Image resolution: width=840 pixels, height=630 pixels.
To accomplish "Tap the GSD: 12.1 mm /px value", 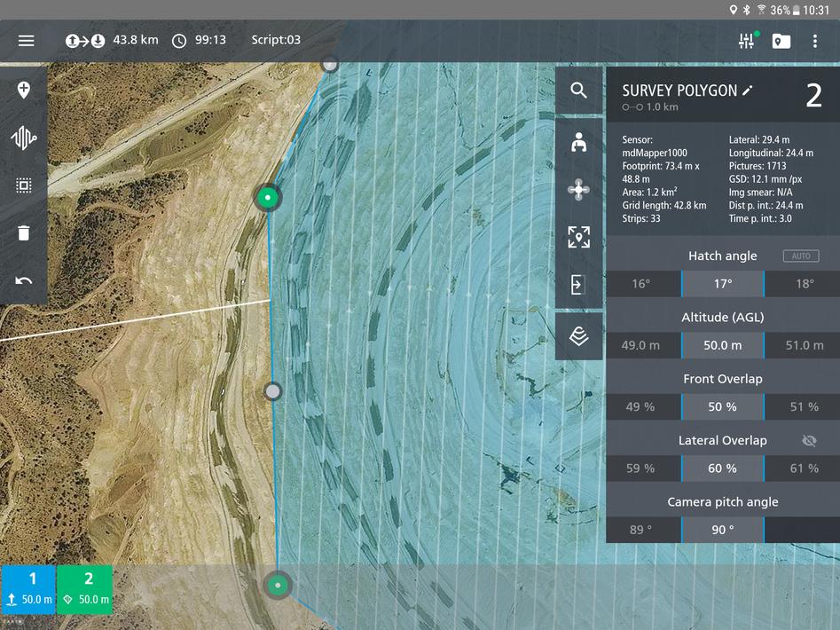I will (765, 179).
